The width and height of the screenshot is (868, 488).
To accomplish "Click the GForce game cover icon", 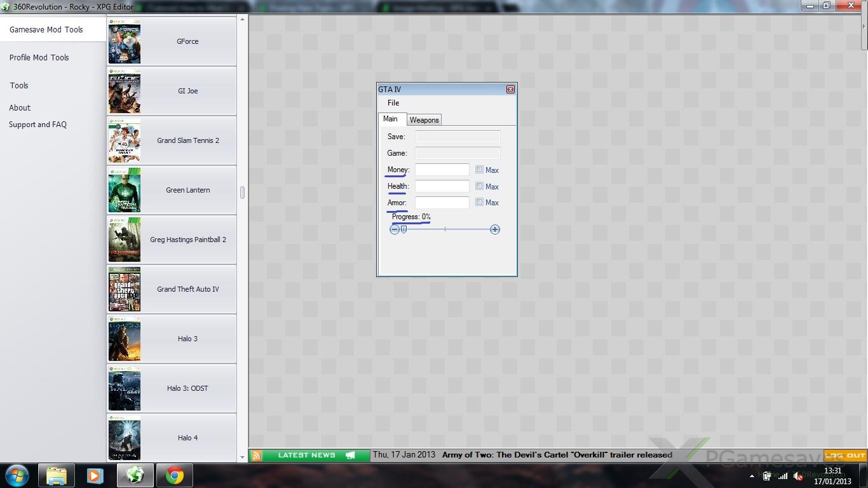I will [x=125, y=41].
